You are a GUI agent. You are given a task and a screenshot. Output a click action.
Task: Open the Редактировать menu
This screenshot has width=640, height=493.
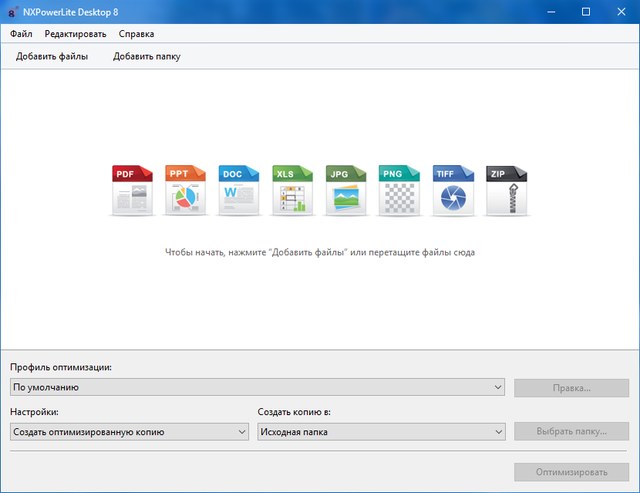[75, 34]
